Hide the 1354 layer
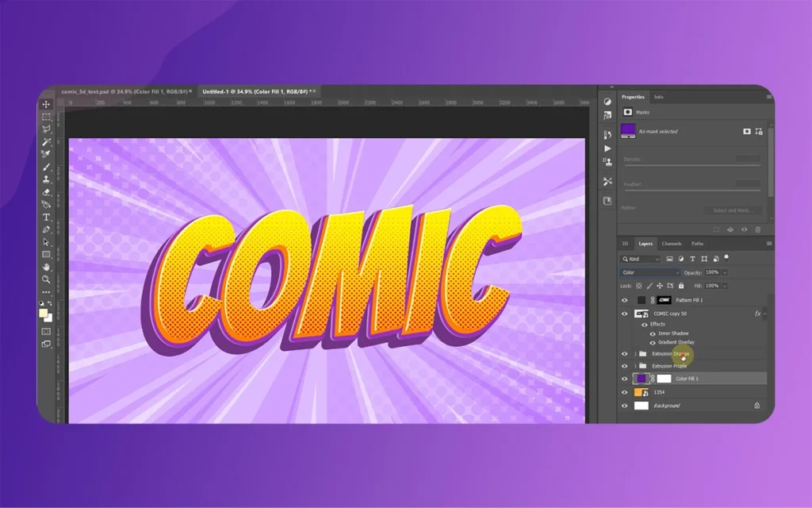 tap(625, 392)
